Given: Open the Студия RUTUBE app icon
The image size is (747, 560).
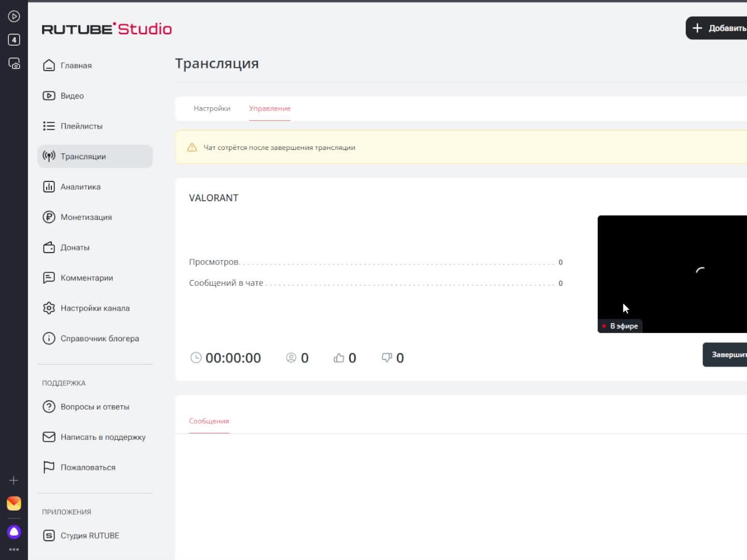Looking at the screenshot, I should point(49,536).
